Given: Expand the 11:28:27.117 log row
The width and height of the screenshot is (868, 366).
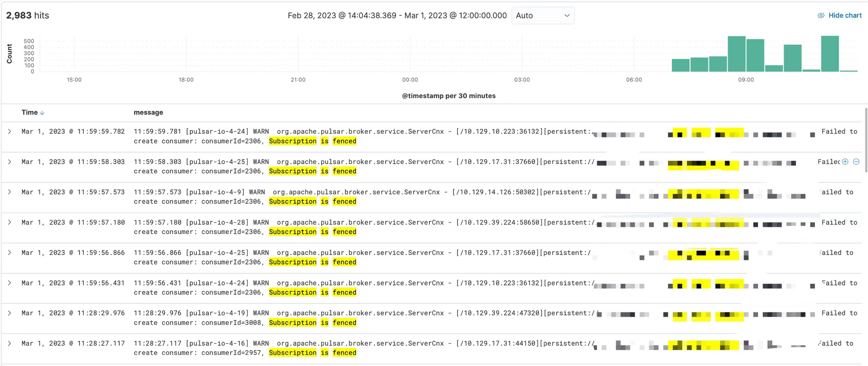Looking at the screenshot, I should point(9,343).
